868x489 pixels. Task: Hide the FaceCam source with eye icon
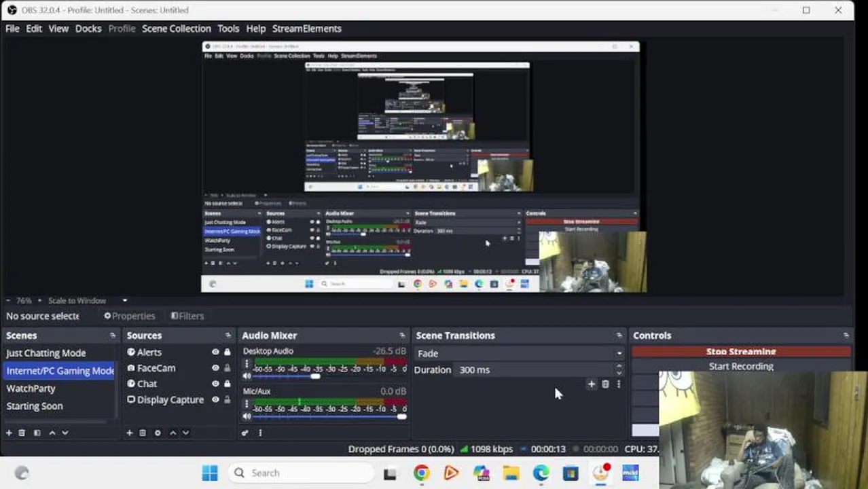coord(215,368)
